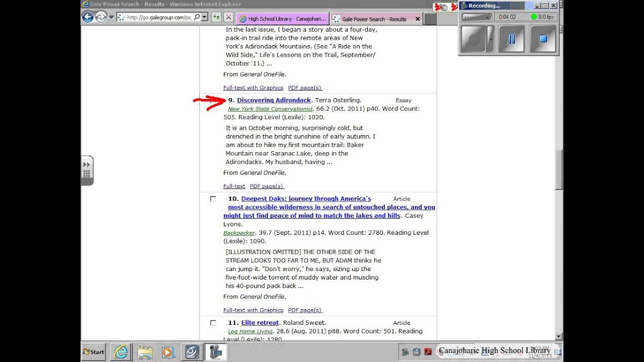The height and width of the screenshot is (362, 644).
Task: Click the 0:04:02 recording timer
Action: coord(508,17)
